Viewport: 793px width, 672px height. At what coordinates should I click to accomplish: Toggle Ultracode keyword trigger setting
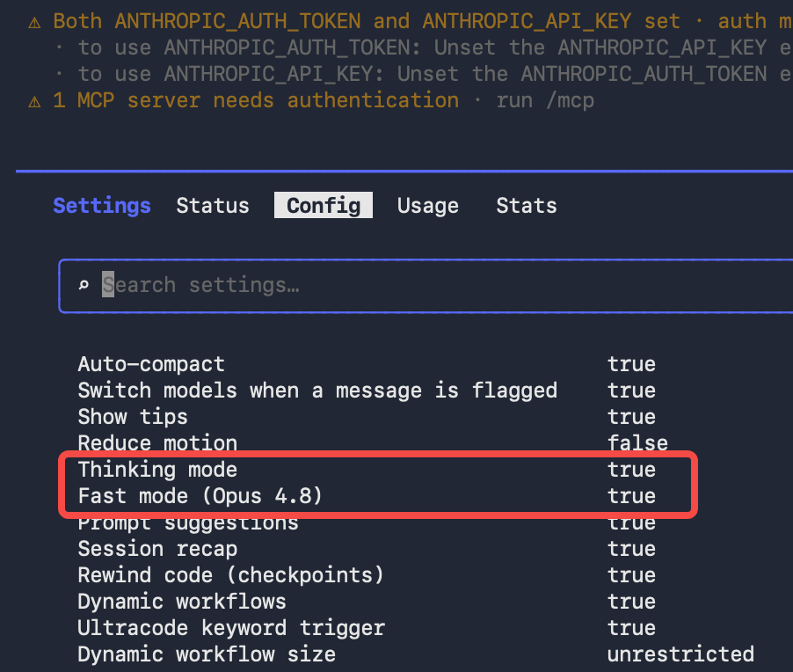click(367, 628)
